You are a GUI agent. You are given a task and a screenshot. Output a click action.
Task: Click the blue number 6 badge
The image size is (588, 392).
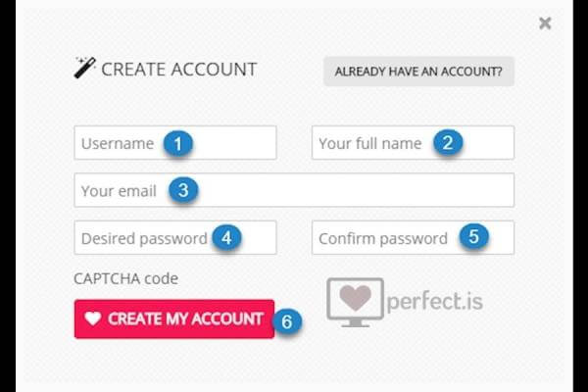pyautogui.click(x=287, y=321)
